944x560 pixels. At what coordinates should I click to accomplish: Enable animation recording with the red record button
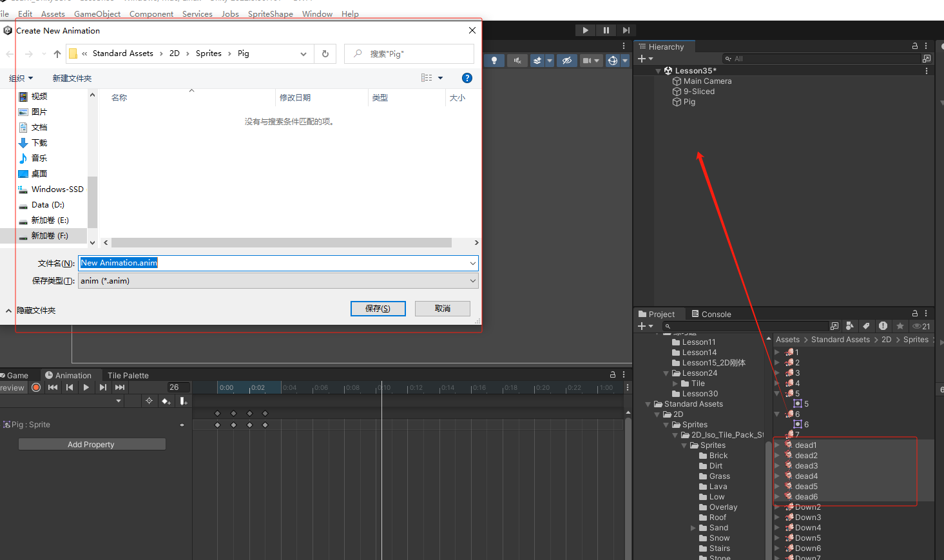(x=36, y=387)
